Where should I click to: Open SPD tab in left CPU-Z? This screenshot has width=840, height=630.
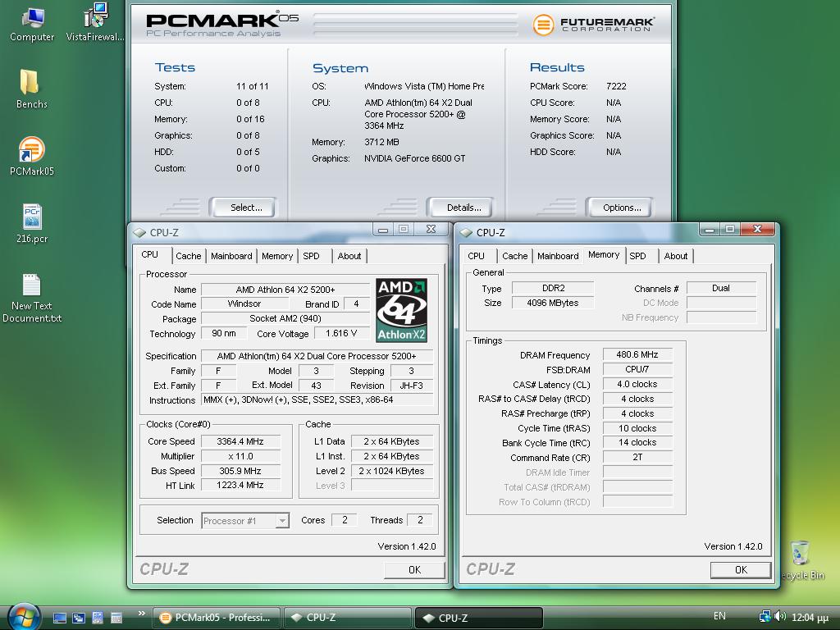(x=311, y=256)
